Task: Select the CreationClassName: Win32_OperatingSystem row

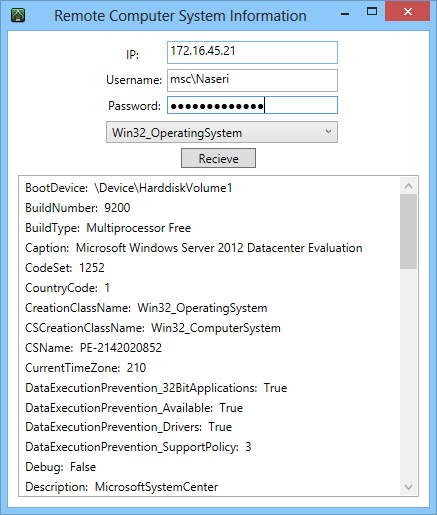Action: point(146,308)
